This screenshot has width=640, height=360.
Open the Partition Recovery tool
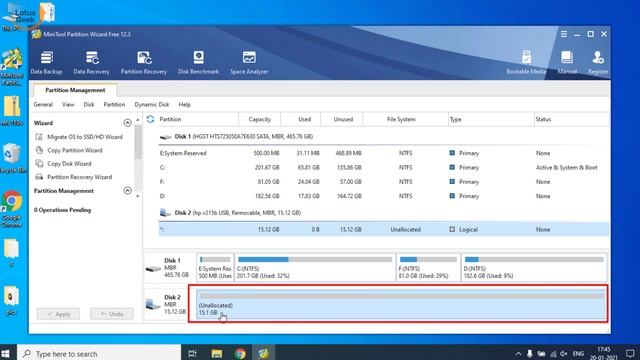(144, 62)
